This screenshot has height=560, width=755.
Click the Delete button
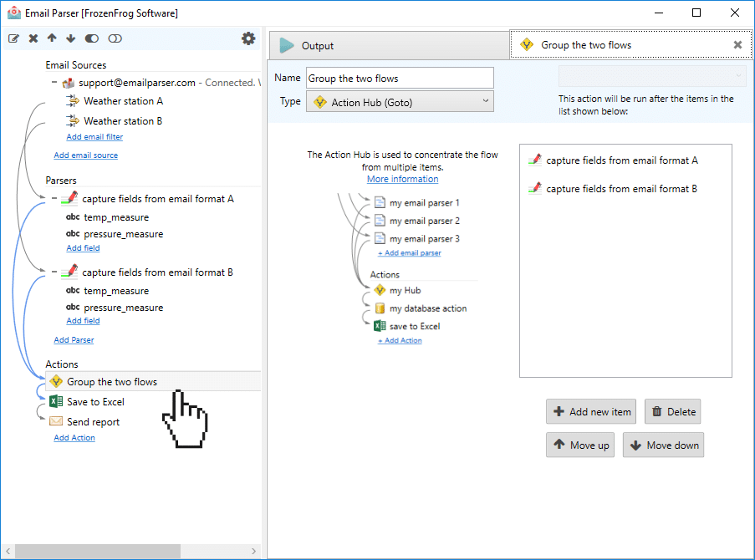[673, 412]
